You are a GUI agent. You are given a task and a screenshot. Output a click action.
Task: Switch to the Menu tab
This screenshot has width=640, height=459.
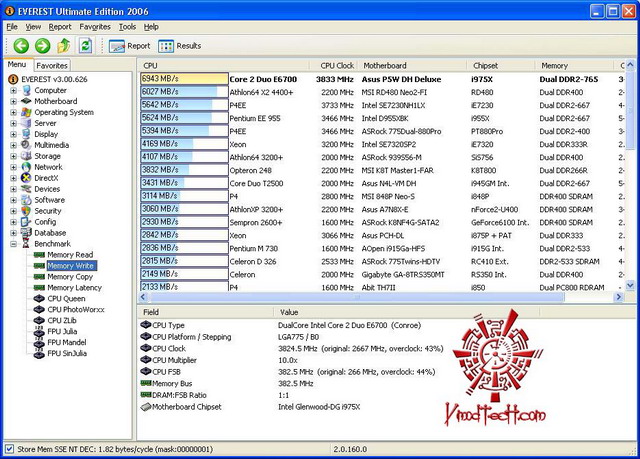pos(17,64)
